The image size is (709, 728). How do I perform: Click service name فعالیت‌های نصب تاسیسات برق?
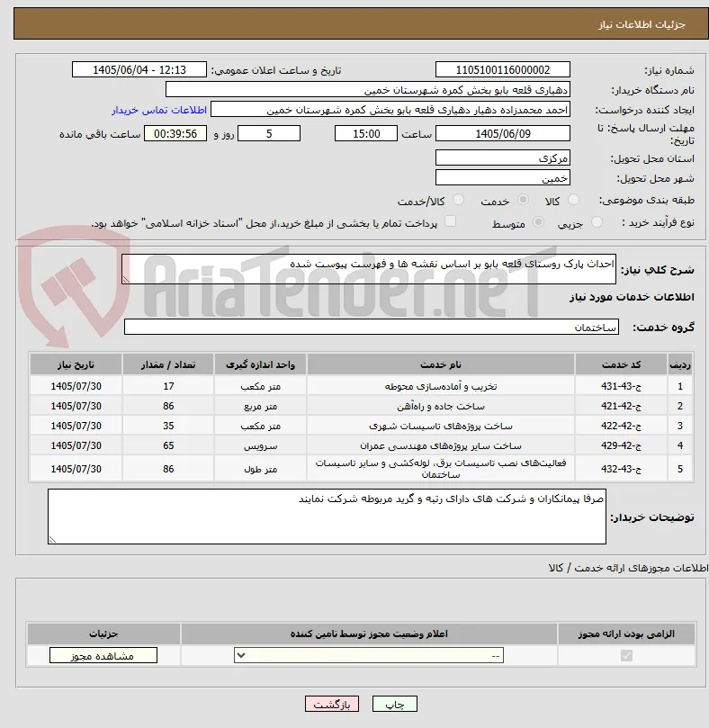(441, 469)
